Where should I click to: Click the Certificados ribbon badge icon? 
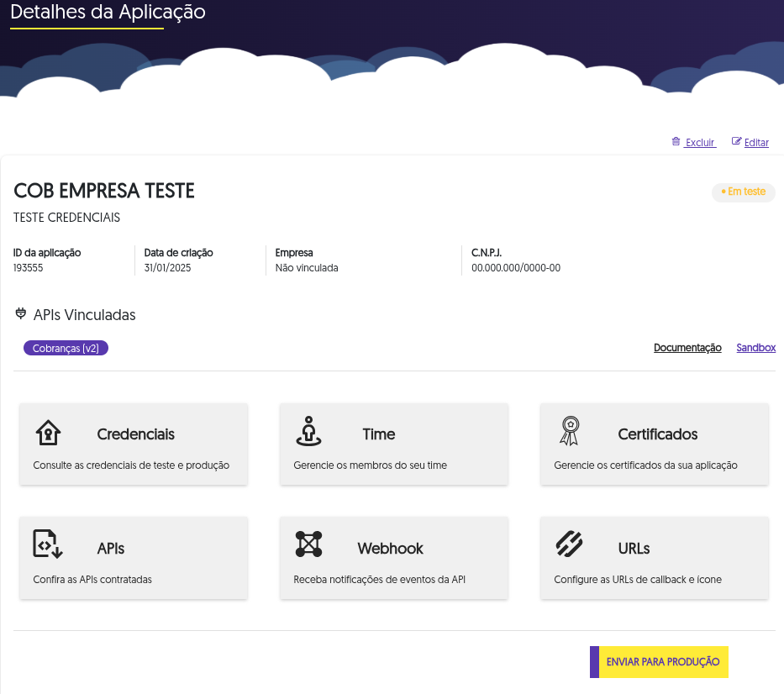tap(570, 431)
